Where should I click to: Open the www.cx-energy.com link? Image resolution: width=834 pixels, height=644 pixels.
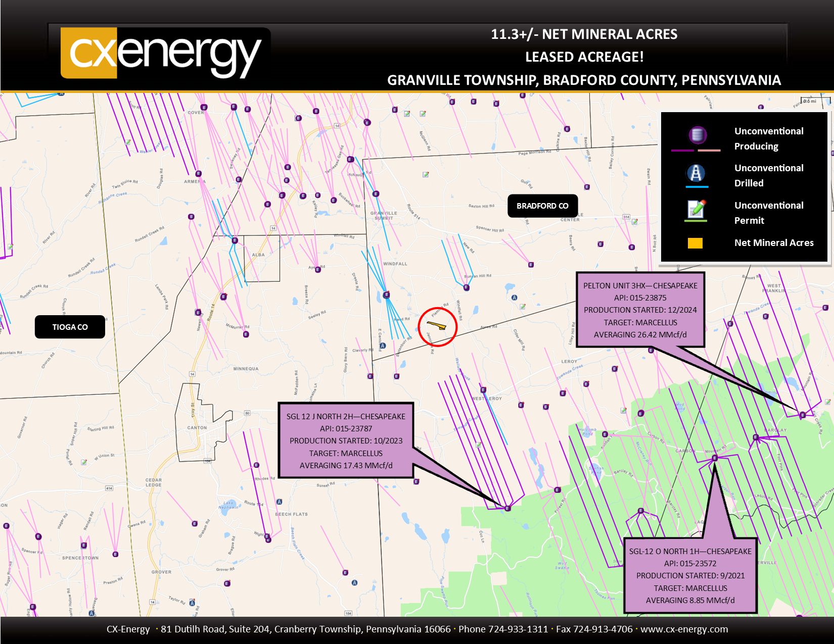point(684,629)
